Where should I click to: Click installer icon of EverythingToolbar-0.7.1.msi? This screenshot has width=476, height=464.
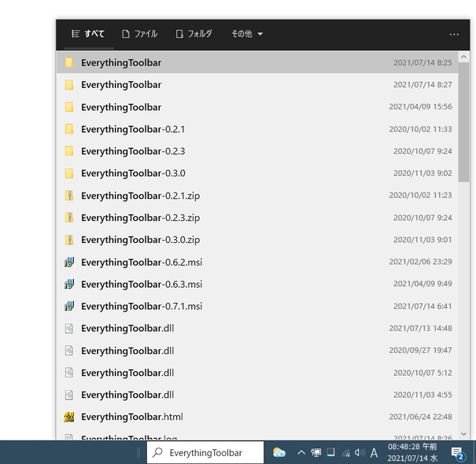[69, 306]
